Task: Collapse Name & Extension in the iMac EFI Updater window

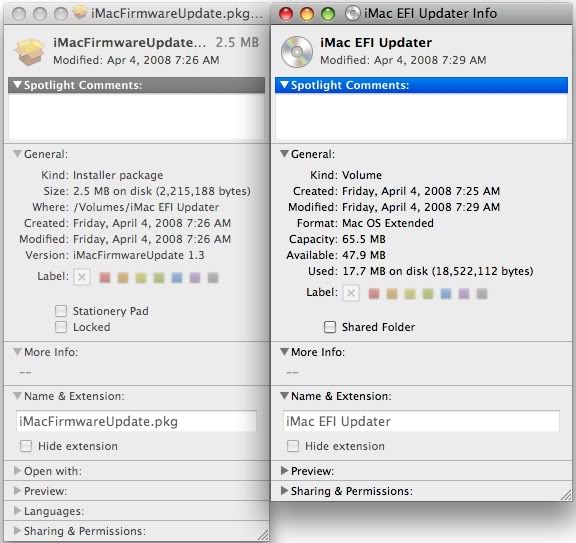Action: click(284, 396)
